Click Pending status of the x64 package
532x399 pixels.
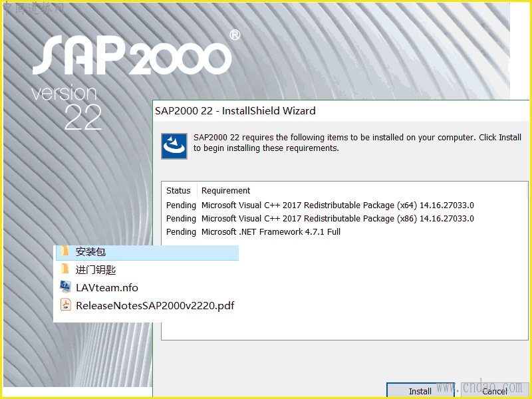click(x=181, y=205)
